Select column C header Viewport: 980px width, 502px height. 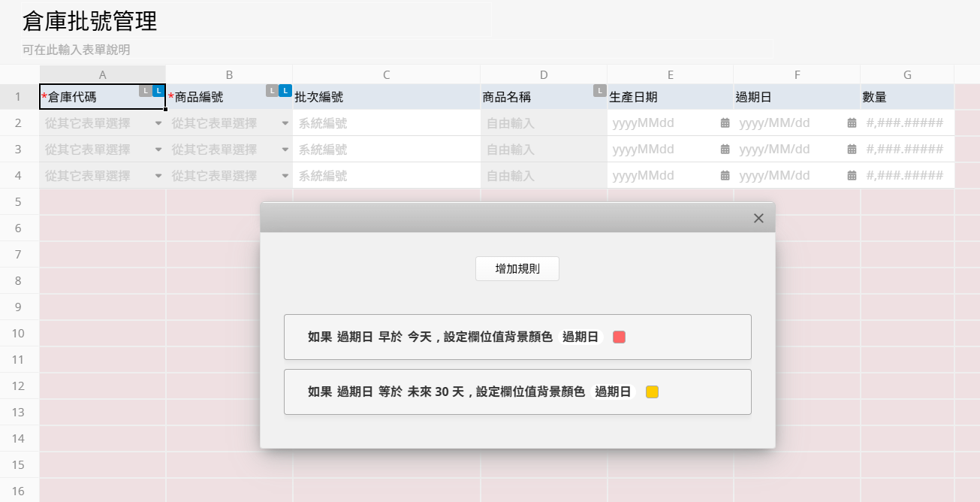[x=386, y=74]
